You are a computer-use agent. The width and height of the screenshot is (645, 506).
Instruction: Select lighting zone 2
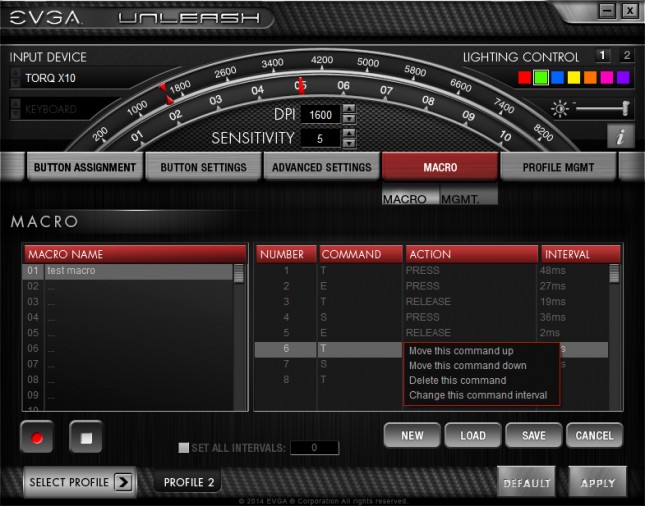(626, 56)
